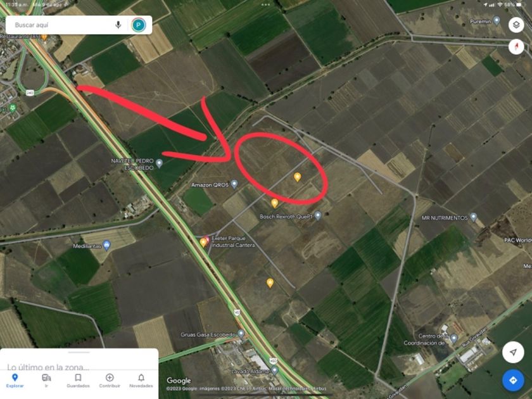Image resolution: width=532 pixels, height=399 pixels.
Task: Tap the microphone voice search icon
Action: (118, 25)
